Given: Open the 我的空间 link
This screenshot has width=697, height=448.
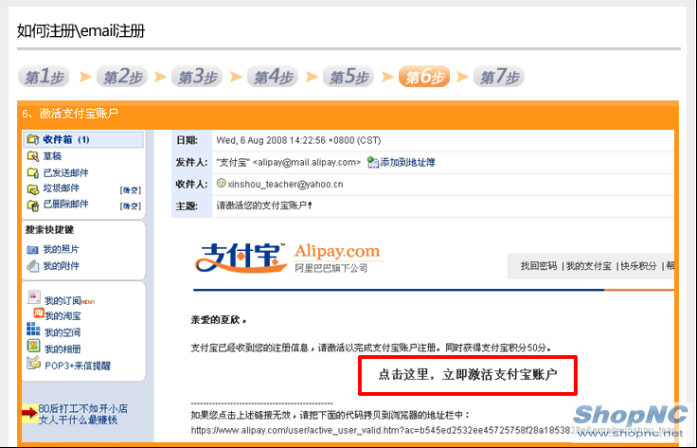Looking at the screenshot, I should (63, 332).
